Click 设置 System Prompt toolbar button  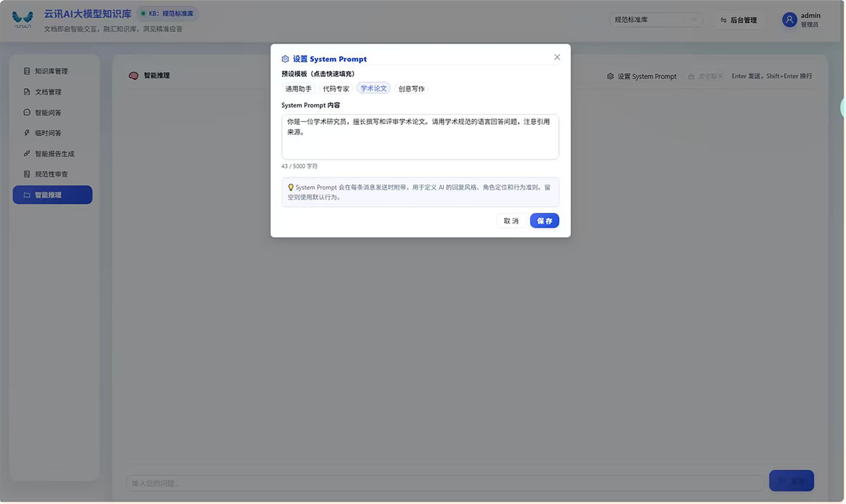click(641, 76)
